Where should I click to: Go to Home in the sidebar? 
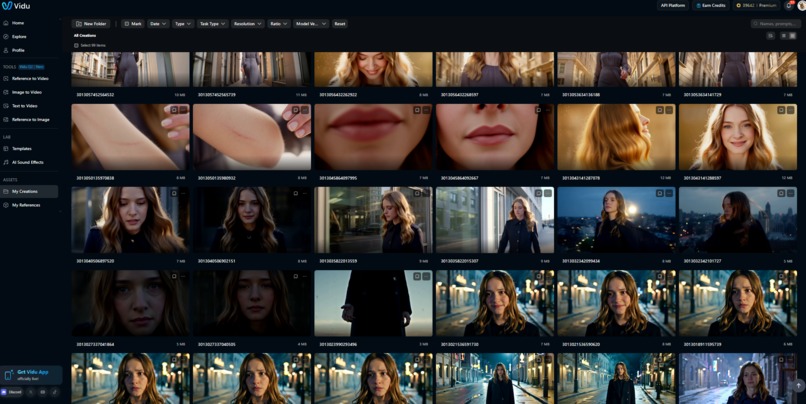(x=30, y=23)
